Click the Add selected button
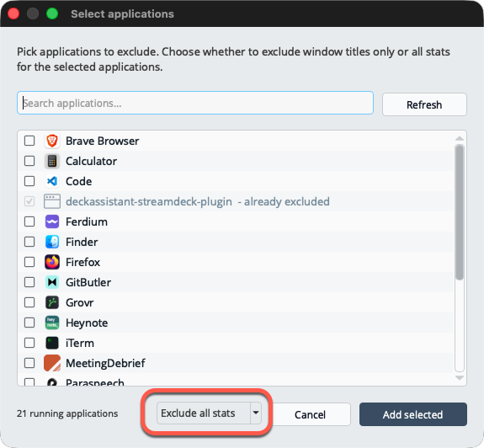This screenshot has width=484, height=448. click(413, 414)
